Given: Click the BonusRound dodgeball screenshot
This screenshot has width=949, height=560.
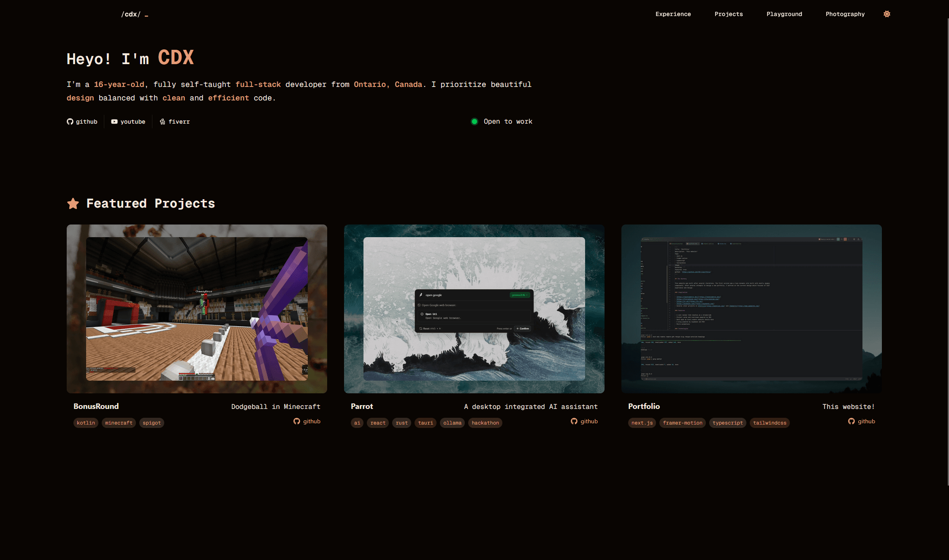Looking at the screenshot, I should 197,308.
